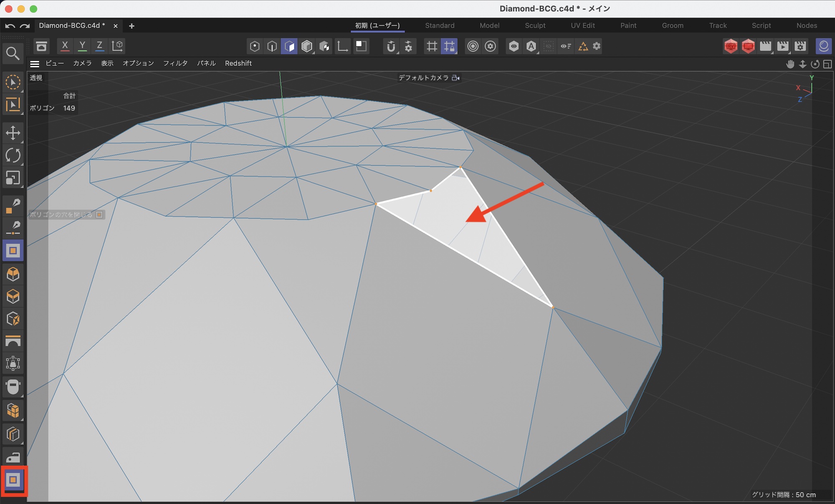Open viewport hamburger menu
This screenshot has height=504, width=835.
point(35,64)
